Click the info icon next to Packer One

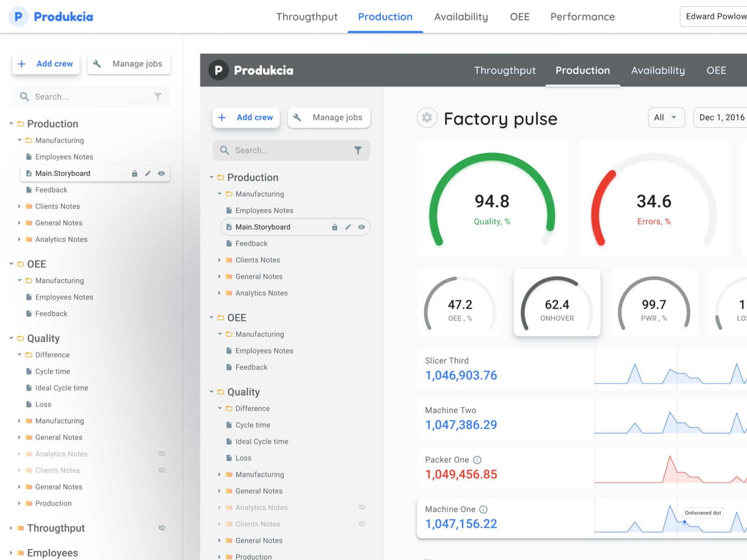click(477, 460)
